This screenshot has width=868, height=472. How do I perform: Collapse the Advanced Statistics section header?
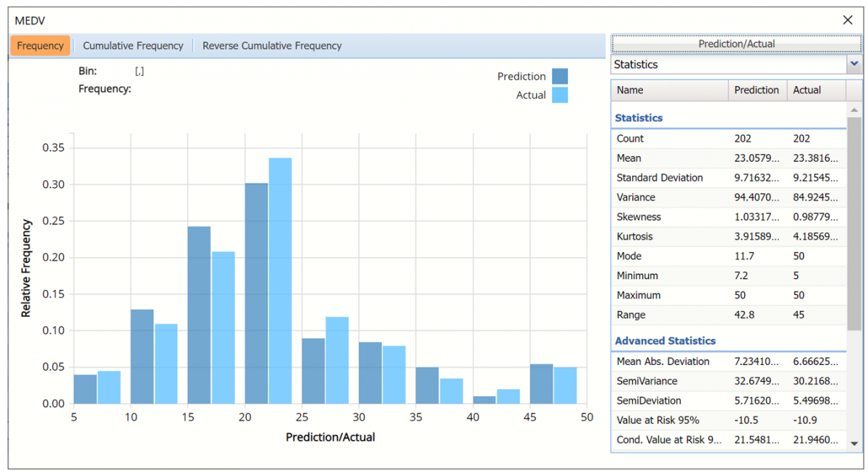coord(665,340)
